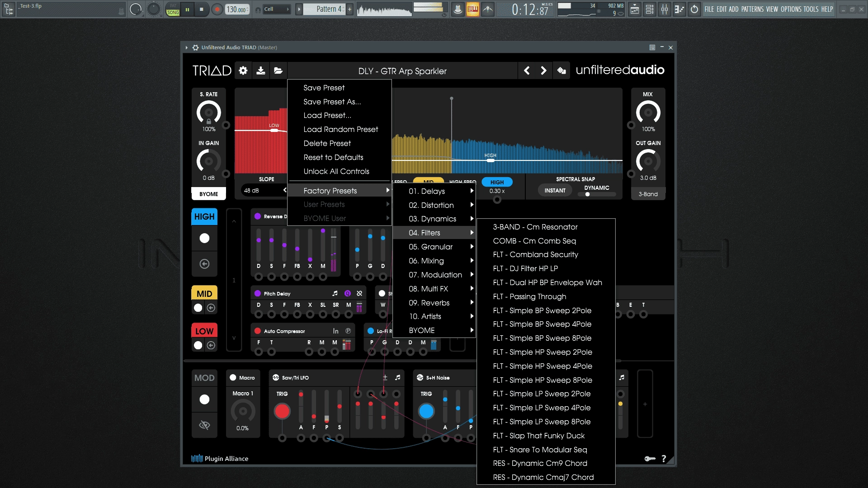Expand 08. Multi FX submenu
This screenshot has width=868, height=488.
pos(434,289)
